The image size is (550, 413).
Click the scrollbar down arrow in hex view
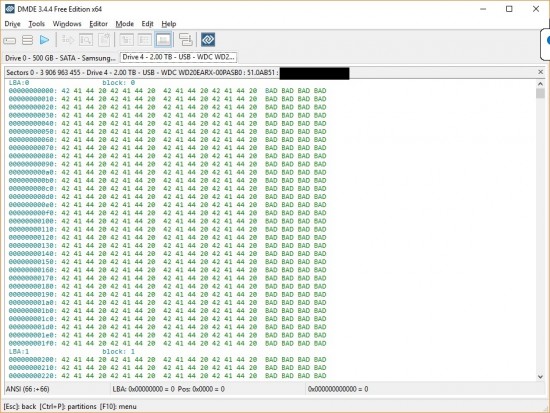pos(540,377)
